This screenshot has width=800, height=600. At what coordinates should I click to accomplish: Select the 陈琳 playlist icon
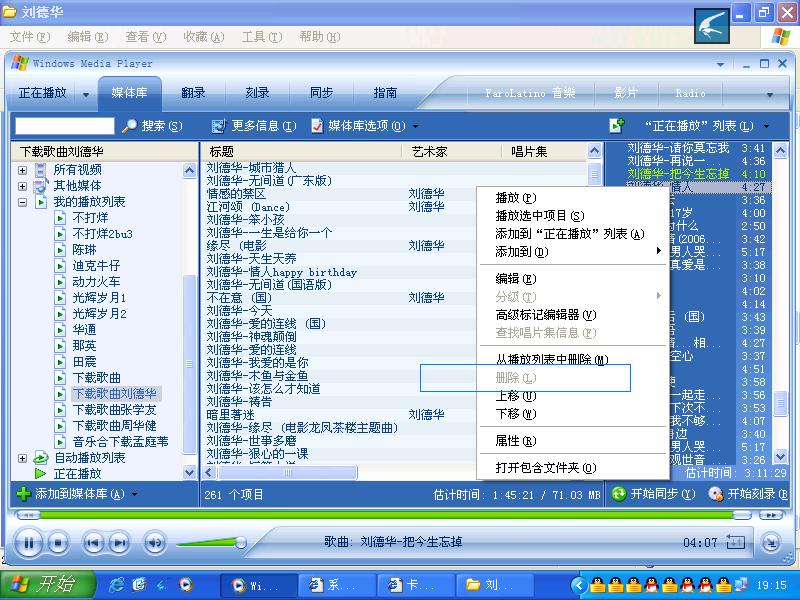pos(60,250)
